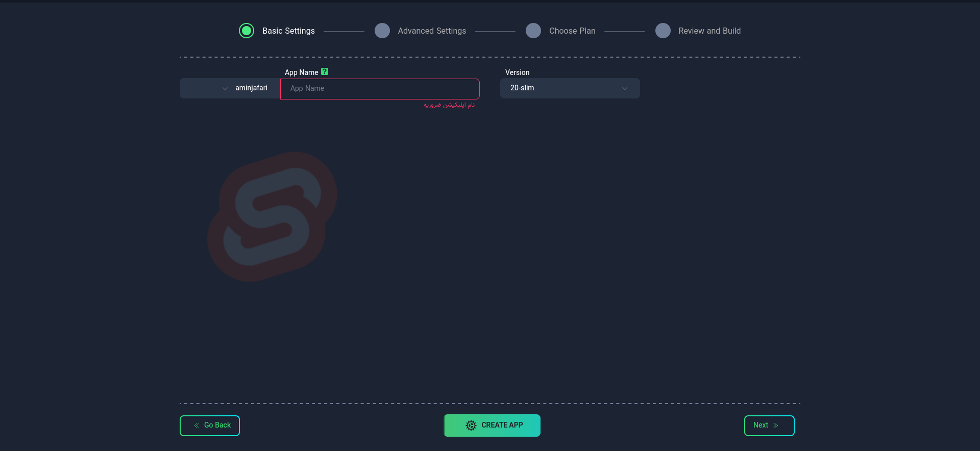
Task: Click the App Name help question-mark icon
Action: pyautogui.click(x=325, y=72)
